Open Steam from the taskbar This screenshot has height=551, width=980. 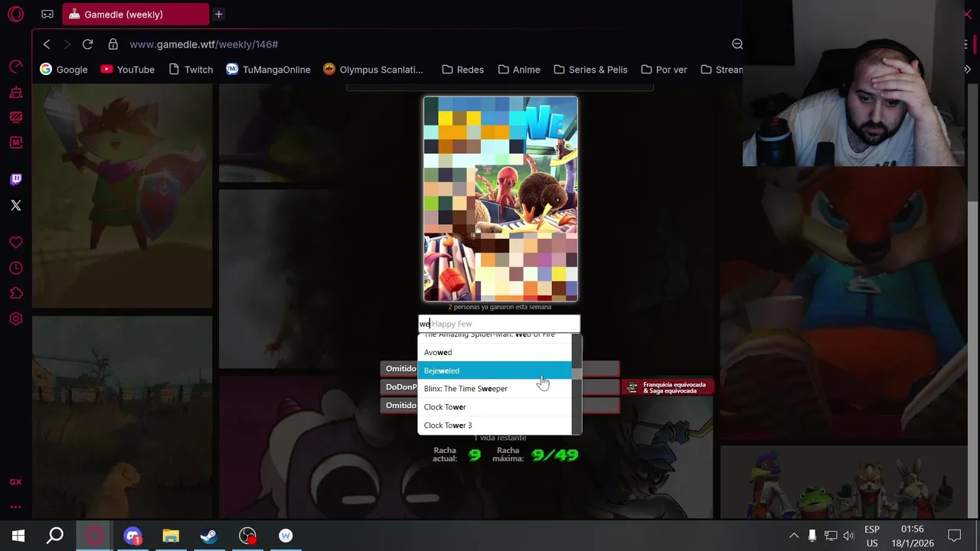click(208, 536)
